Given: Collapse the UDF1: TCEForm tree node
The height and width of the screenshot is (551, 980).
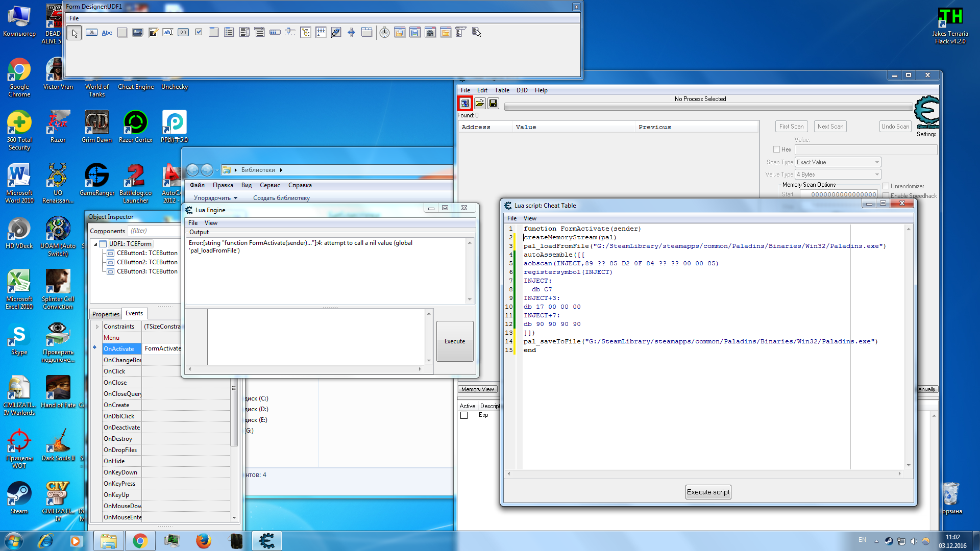Looking at the screenshot, I should pyautogui.click(x=95, y=244).
